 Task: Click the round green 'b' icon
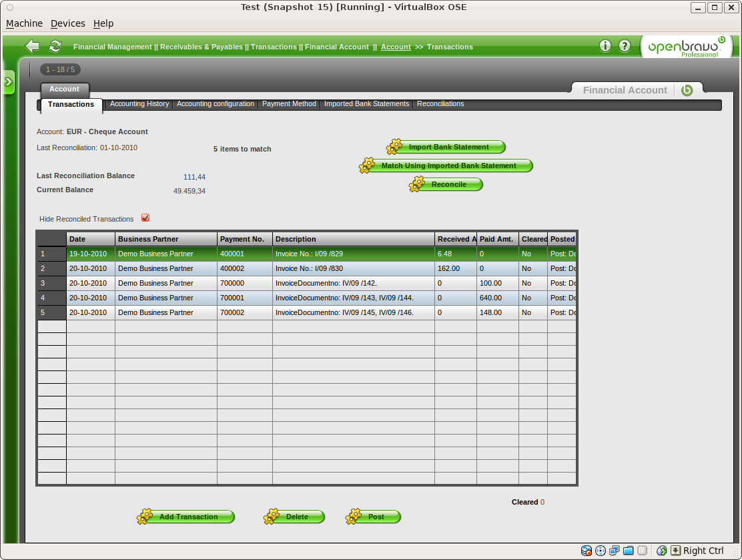coord(687,90)
